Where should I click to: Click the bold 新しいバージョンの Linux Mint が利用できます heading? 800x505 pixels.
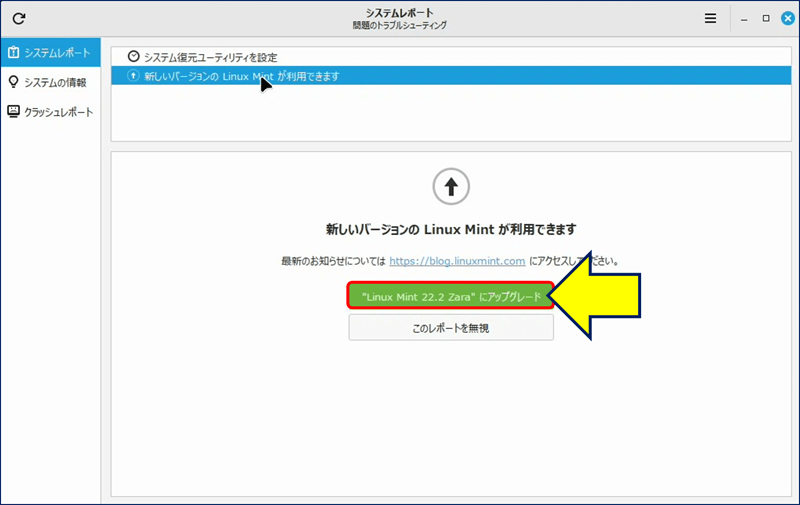tap(451, 230)
